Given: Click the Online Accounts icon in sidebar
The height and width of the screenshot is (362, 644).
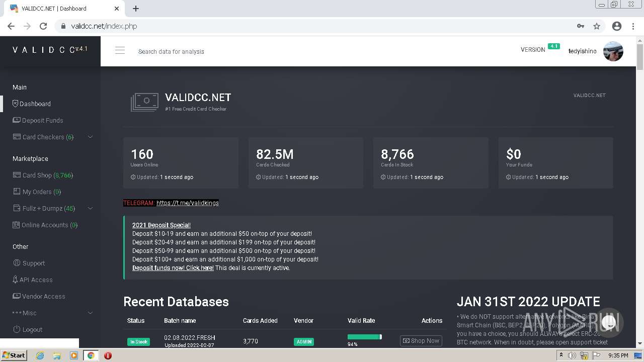Looking at the screenshot, I should [16, 225].
